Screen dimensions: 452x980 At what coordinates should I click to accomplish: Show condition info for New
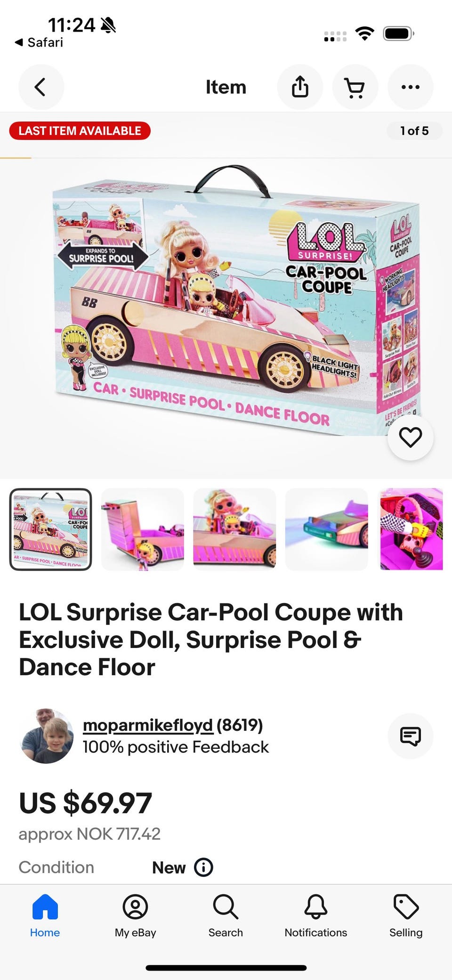point(203,867)
